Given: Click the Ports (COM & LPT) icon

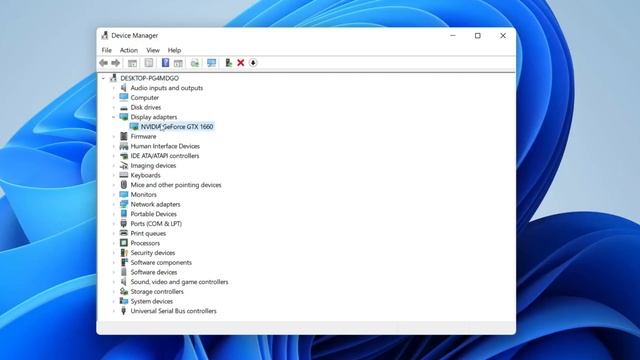Looking at the screenshot, I should click(124, 224).
